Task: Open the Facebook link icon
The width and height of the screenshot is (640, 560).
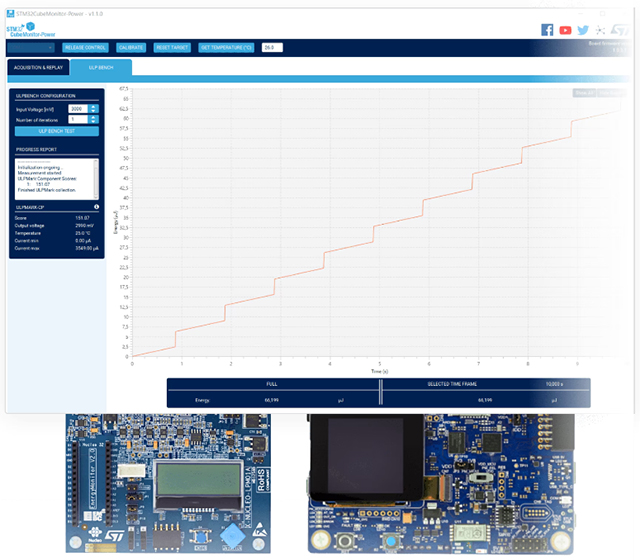Action: tap(547, 30)
